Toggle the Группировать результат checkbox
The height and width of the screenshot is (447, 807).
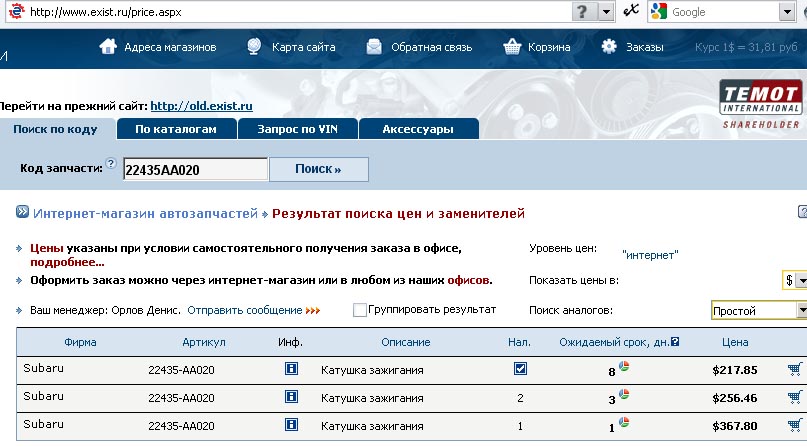[x=360, y=310]
